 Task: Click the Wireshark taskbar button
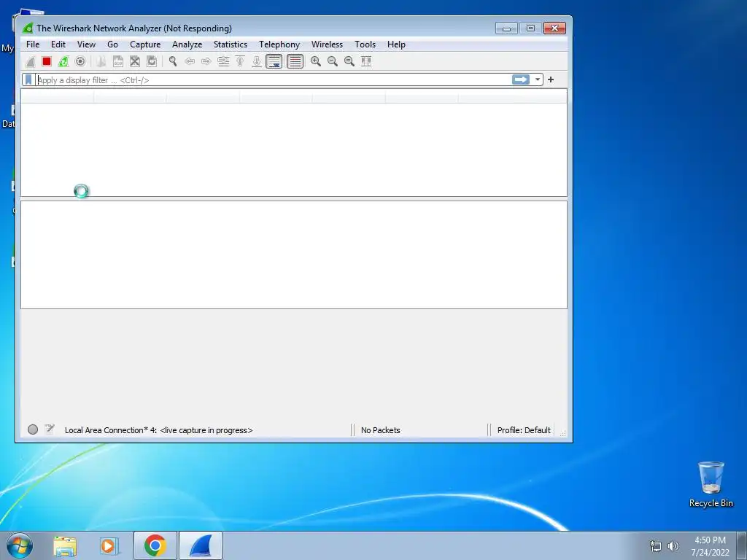201,545
